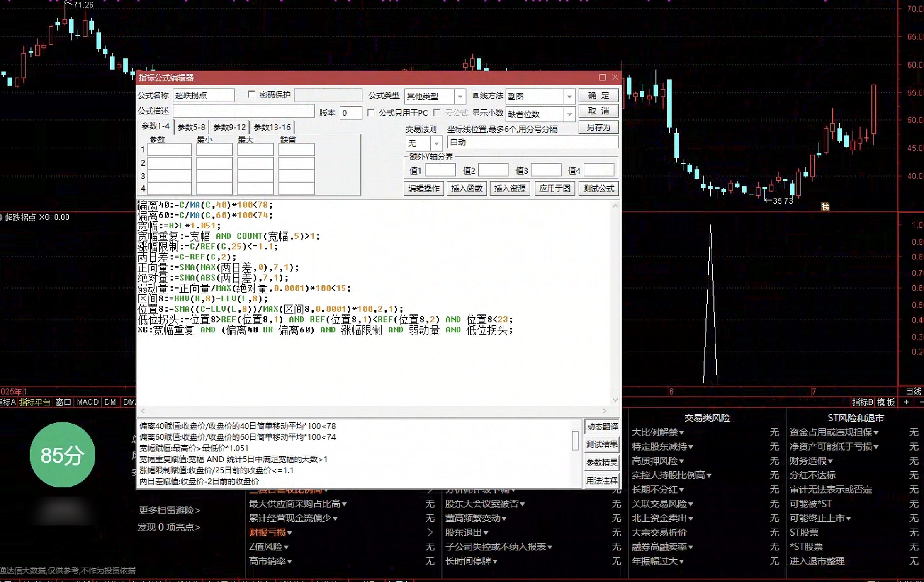Click the code editor scroll-up arrow

click(615, 206)
